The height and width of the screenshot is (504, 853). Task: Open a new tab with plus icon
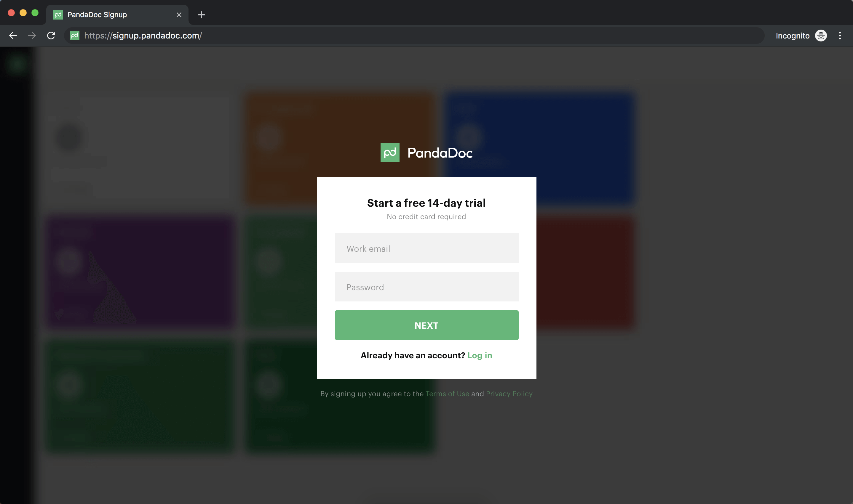[201, 15]
